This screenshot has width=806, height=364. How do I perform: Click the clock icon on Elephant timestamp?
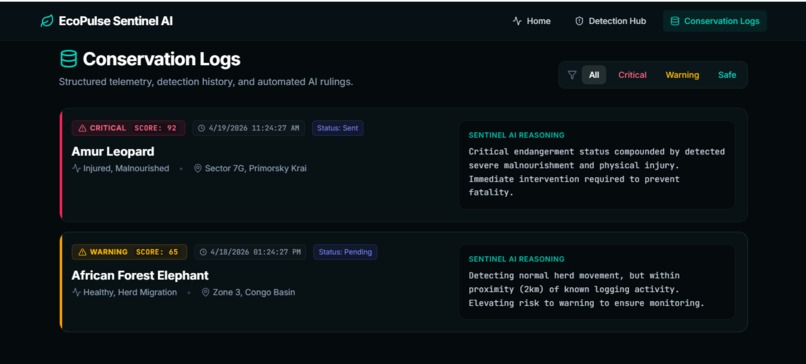click(x=204, y=252)
